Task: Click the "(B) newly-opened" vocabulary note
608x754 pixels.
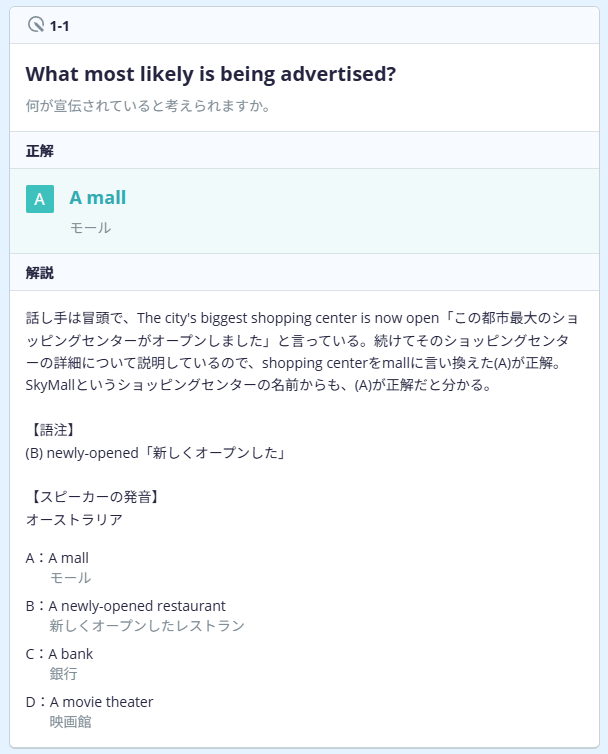Action: [x=157, y=453]
